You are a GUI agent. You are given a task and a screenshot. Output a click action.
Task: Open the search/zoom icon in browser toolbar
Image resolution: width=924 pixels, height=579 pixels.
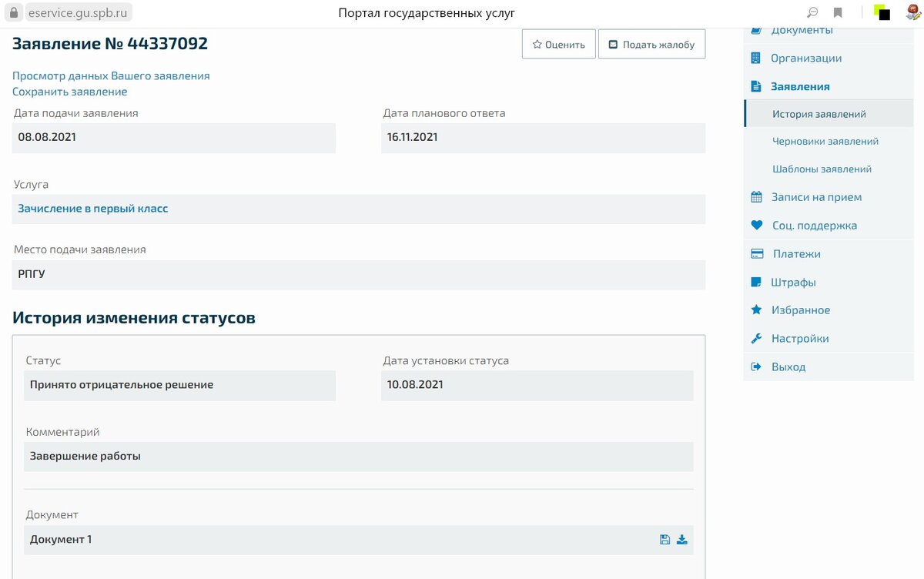pos(812,13)
